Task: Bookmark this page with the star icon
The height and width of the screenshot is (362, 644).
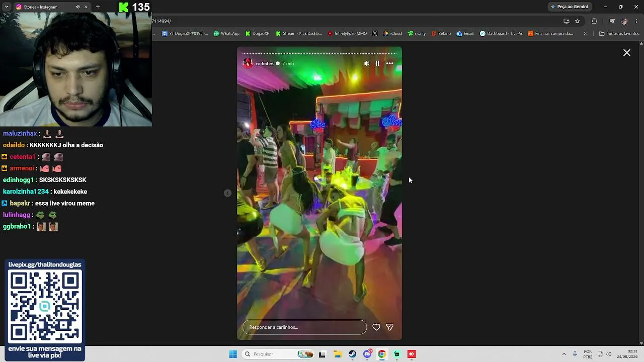Action: 577,21
